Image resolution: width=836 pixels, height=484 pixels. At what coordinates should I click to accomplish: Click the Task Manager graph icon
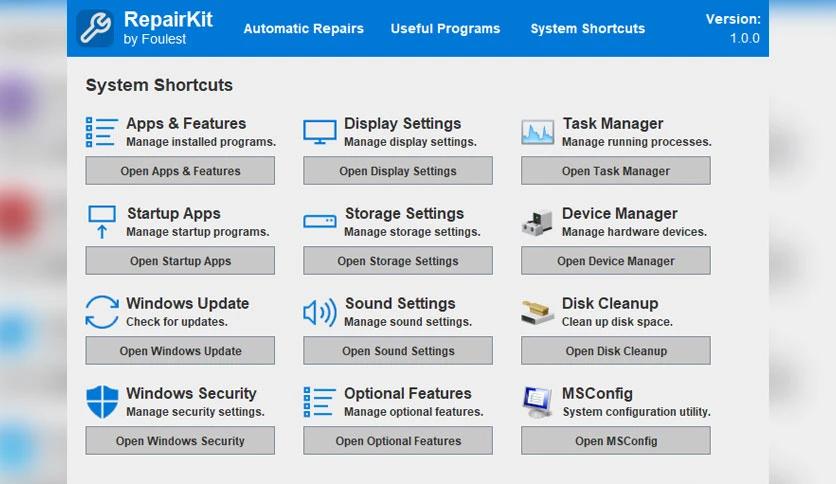click(537, 132)
